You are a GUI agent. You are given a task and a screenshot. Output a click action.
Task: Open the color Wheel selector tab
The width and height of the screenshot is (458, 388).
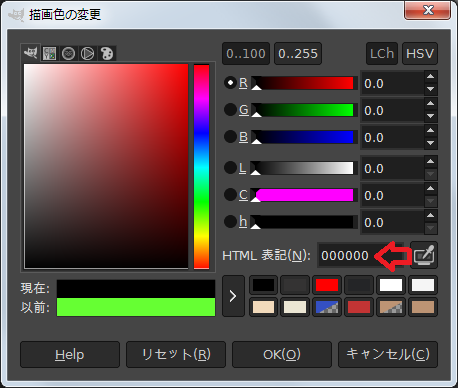[88, 53]
